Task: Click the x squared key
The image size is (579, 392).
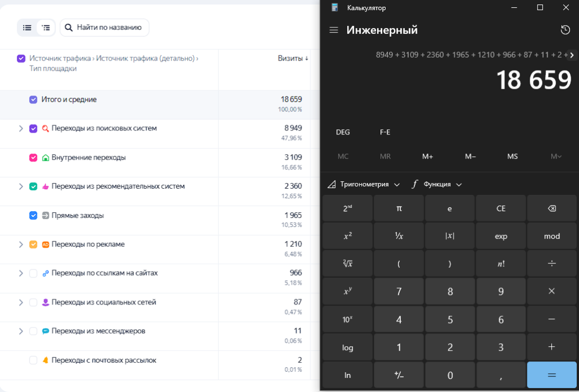Action: point(348,236)
